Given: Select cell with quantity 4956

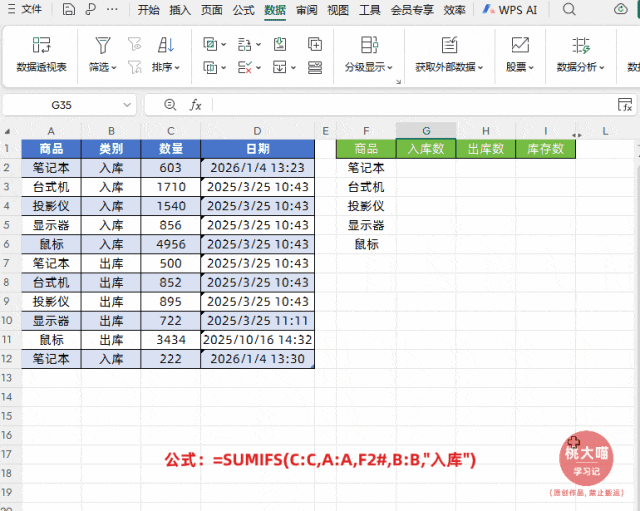Looking at the screenshot, I should [x=171, y=244].
